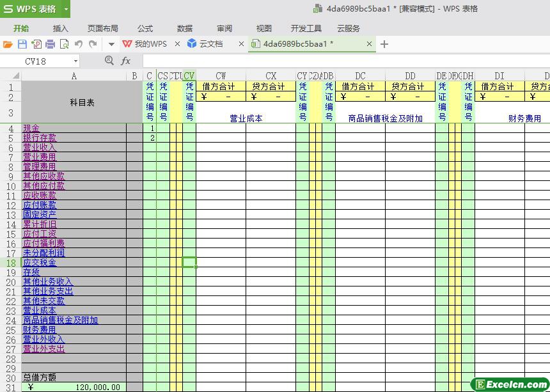This screenshot has width=550, height=392.
Task: Undo the last action
Action: tap(79, 44)
